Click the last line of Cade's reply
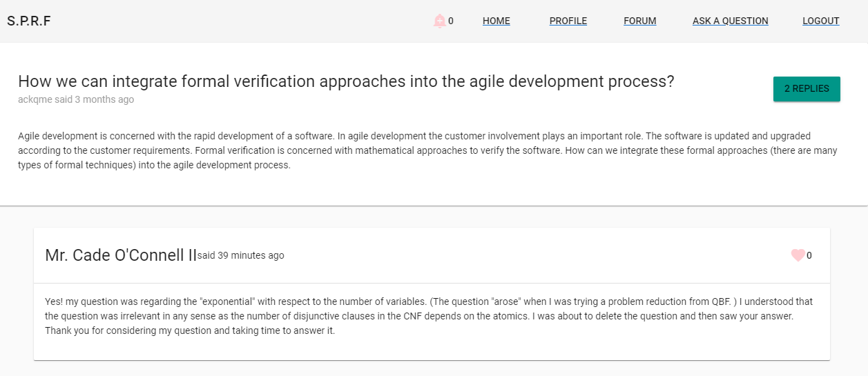The image size is (868, 376). 190,330
